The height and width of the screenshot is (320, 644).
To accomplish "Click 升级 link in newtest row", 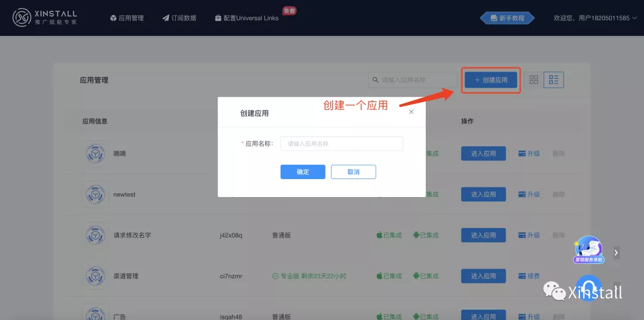I will (x=529, y=194).
